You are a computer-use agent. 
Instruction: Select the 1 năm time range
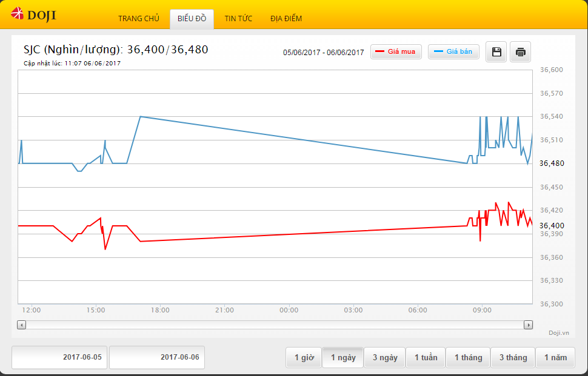point(555,358)
